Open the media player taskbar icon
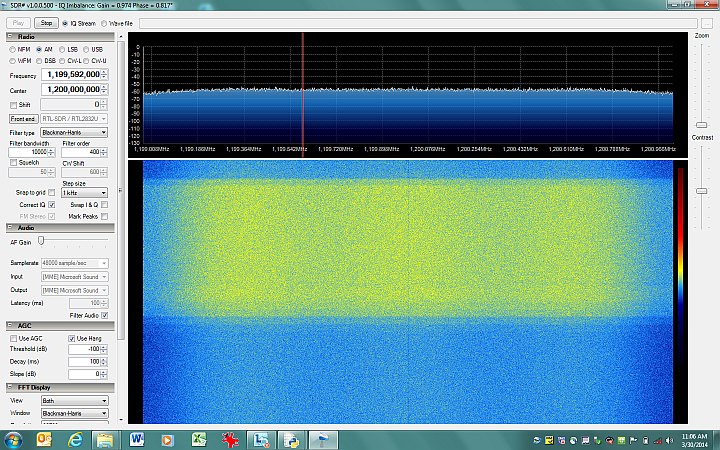 click(x=167, y=440)
